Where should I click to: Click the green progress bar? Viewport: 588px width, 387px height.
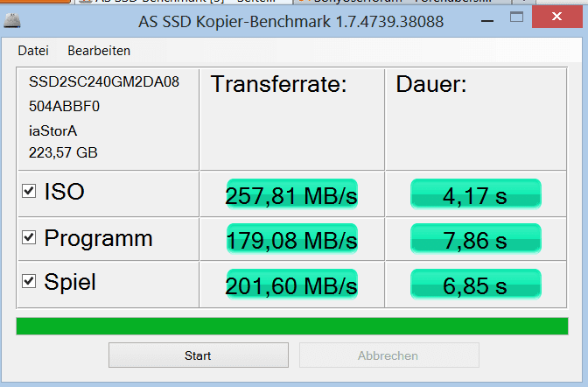pos(292,326)
